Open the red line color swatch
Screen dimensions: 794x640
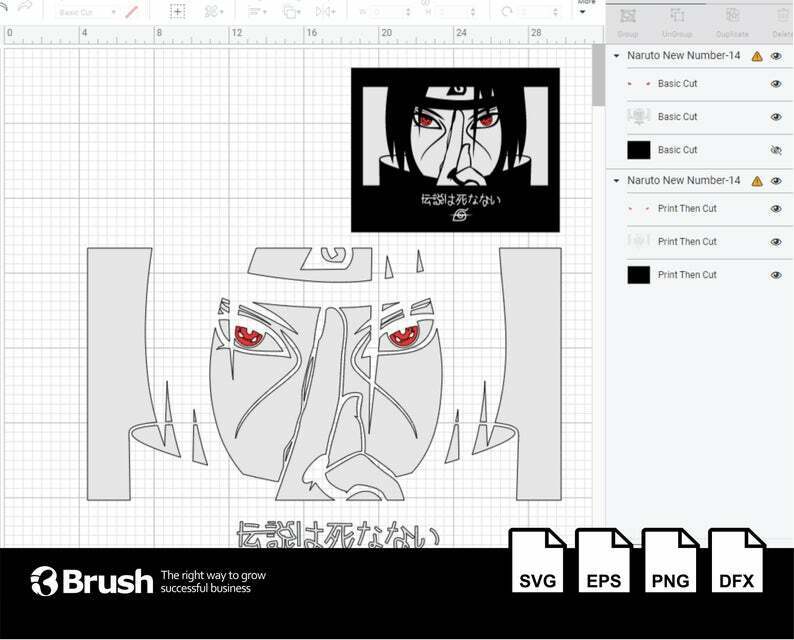click(x=132, y=12)
